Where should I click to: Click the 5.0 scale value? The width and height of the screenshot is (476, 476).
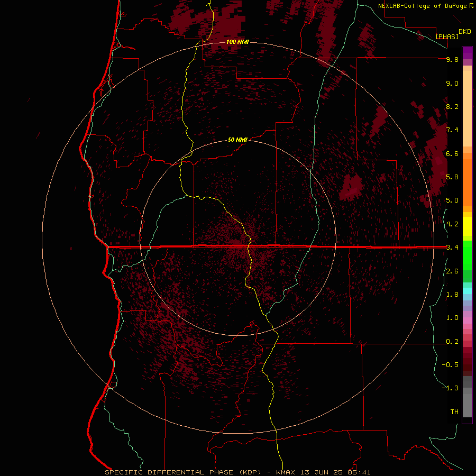[452, 200]
